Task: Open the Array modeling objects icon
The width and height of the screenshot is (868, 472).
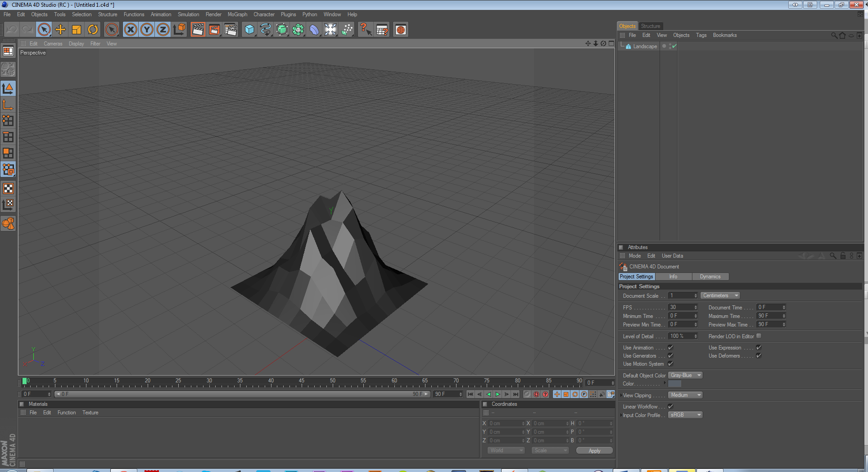Action: click(x=298, y=30)
